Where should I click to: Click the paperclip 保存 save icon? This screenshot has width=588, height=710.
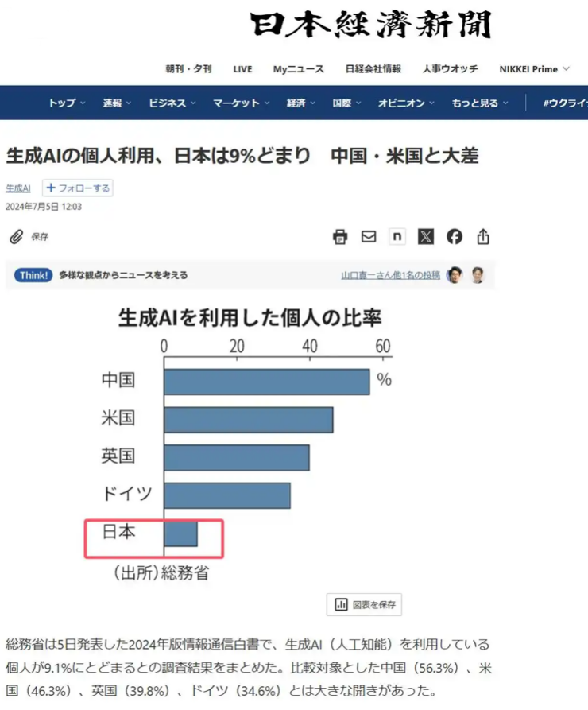click(17, 236)
